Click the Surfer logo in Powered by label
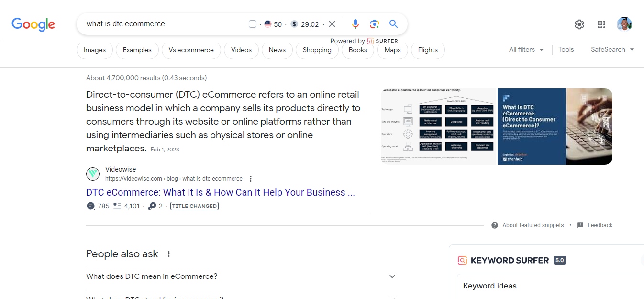This screenshot has height=299, width=644. 370,41
